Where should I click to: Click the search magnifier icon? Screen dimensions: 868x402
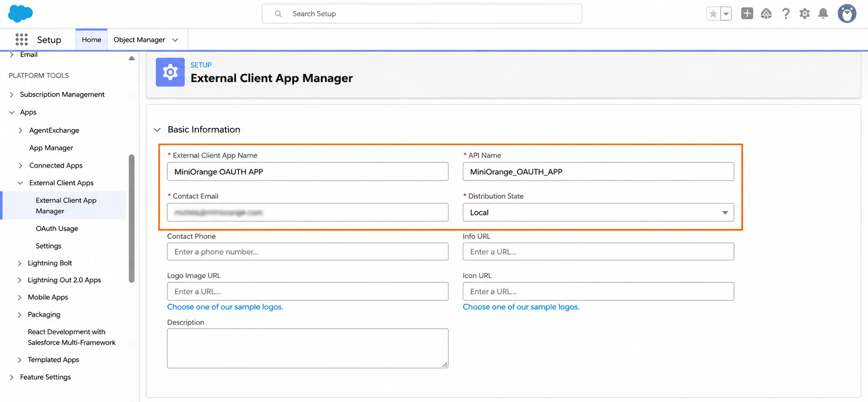pyautogui.click(x=278, y=14)
